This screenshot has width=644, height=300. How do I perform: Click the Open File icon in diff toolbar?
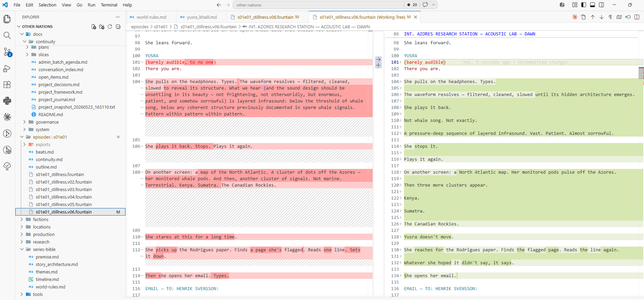583,17
